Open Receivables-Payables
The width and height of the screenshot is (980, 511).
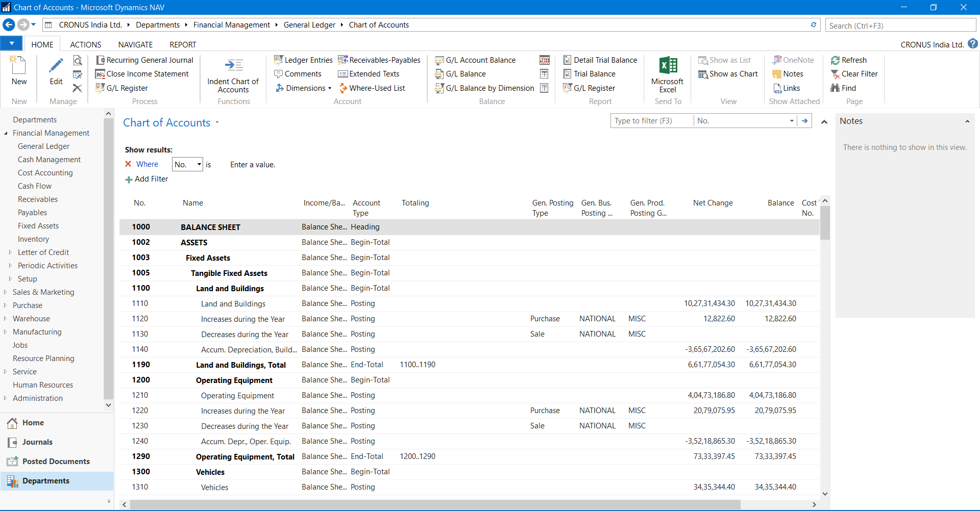(x=379, y=60)
